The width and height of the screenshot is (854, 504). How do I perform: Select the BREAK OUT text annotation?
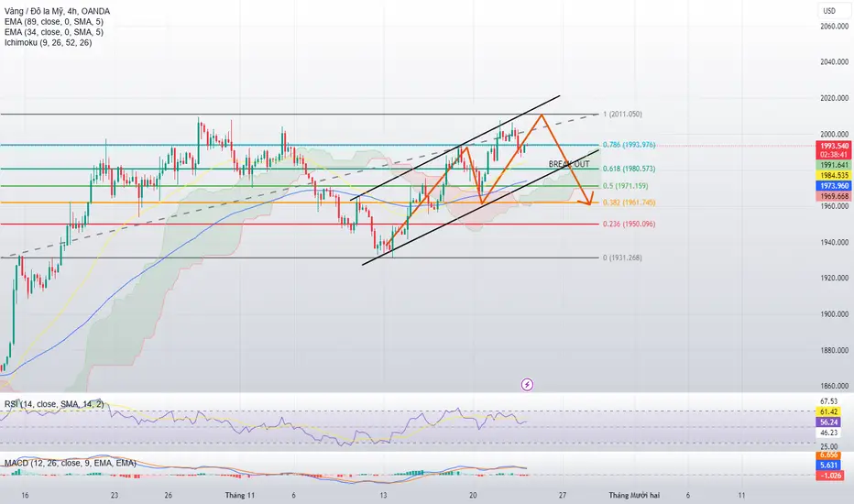[x=569, y=164]
